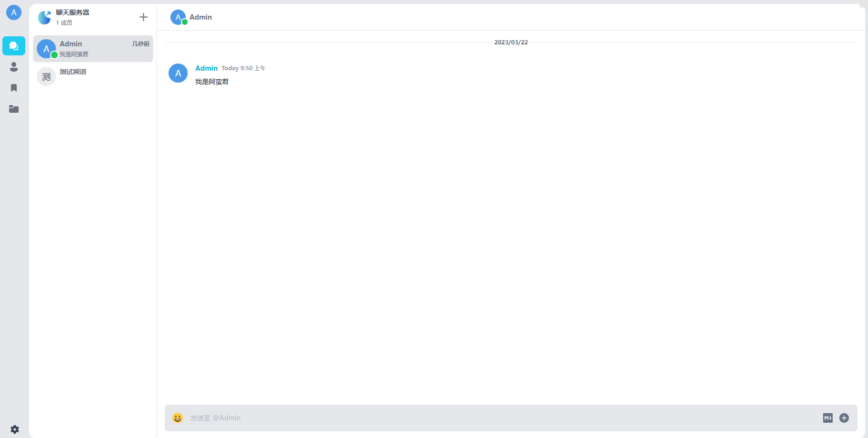Select the Admin conversation in chat list
Image resolution: width=868 pixels, height=438 pixels.
[93, 49]
